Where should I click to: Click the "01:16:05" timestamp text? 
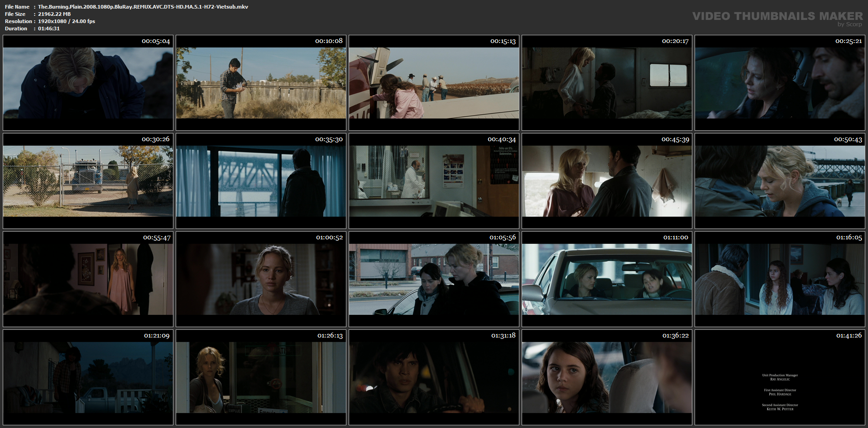pos(849,238)
